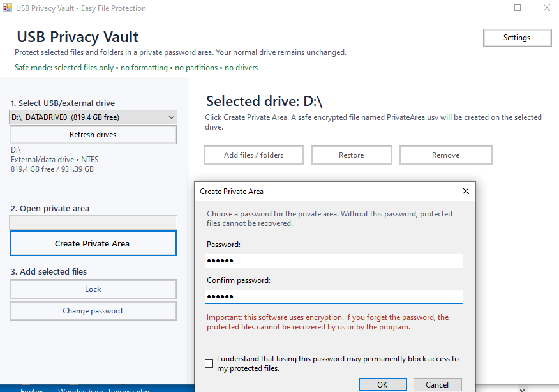Maximize the USB Privacy Vault window

[x=518, y=8]
